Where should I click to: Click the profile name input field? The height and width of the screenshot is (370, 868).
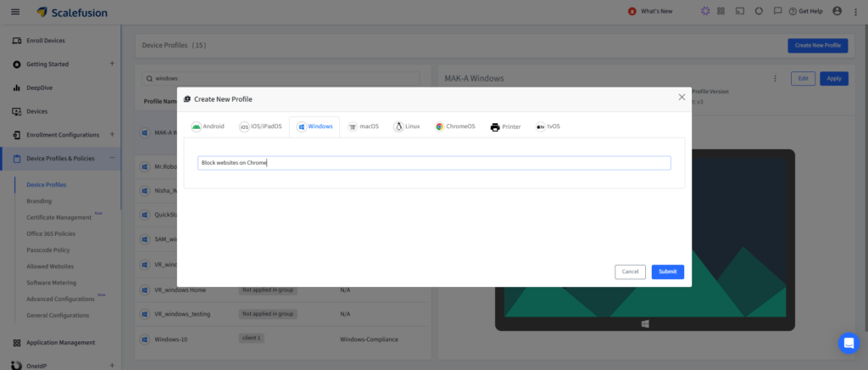pos(434,163)
